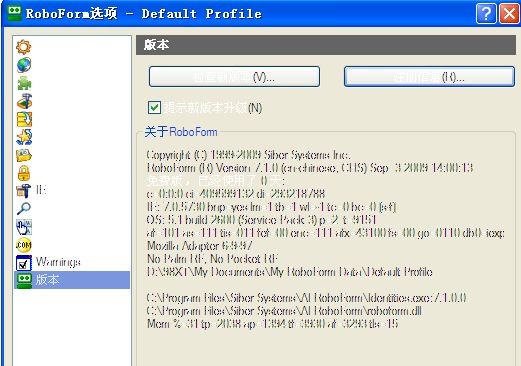The image size is (521, 366).
Task: Select the yellow form with arrow icon
Action: 24,119
